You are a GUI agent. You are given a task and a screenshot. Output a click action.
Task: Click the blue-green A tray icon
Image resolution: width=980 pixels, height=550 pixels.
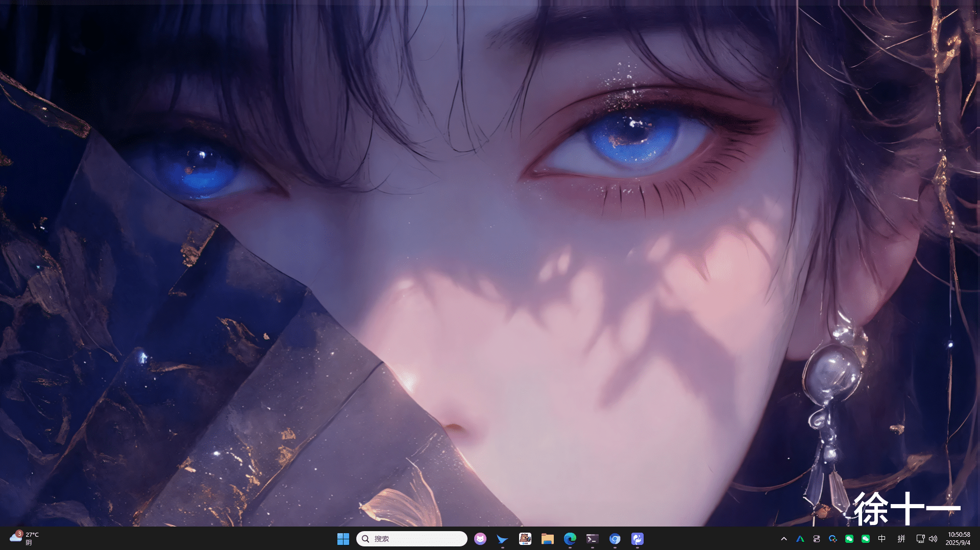tap(800, 539)
